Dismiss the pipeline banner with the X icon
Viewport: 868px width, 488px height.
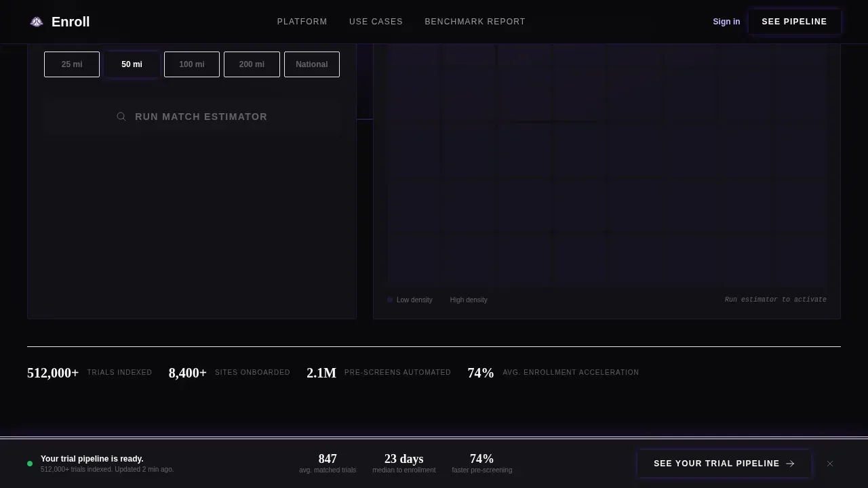pos(830,464)
